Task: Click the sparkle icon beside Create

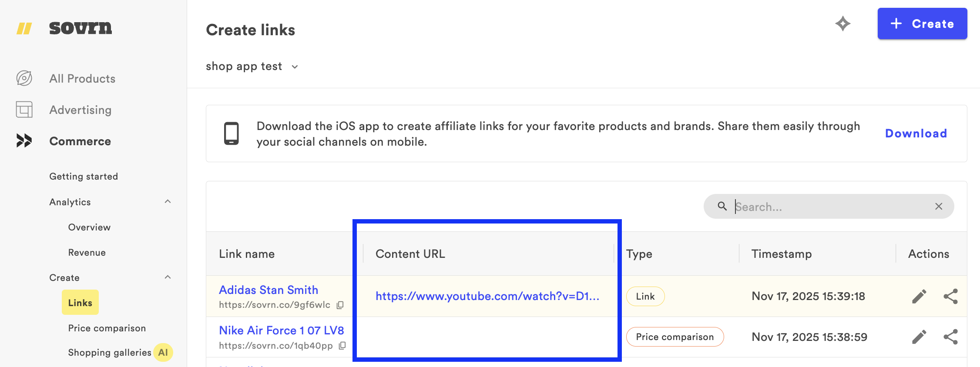Action: 843,24
